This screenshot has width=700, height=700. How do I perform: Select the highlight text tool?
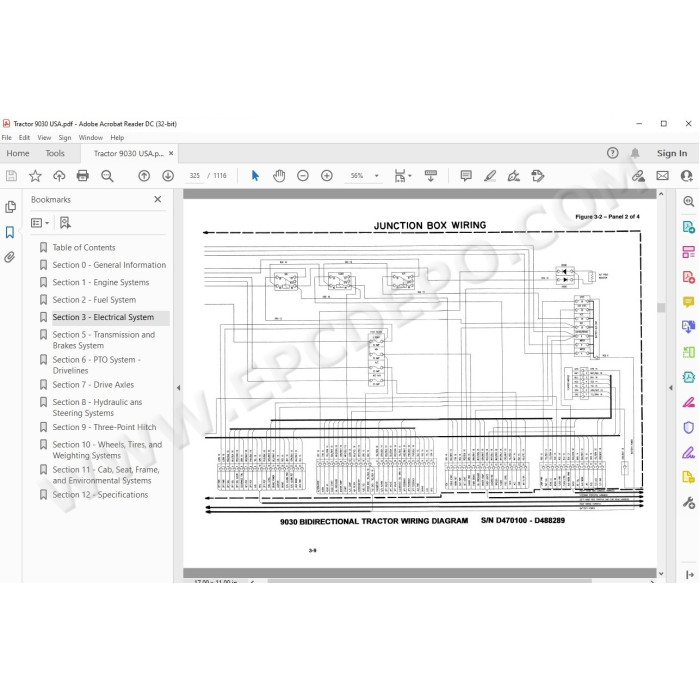coord(490,176)
